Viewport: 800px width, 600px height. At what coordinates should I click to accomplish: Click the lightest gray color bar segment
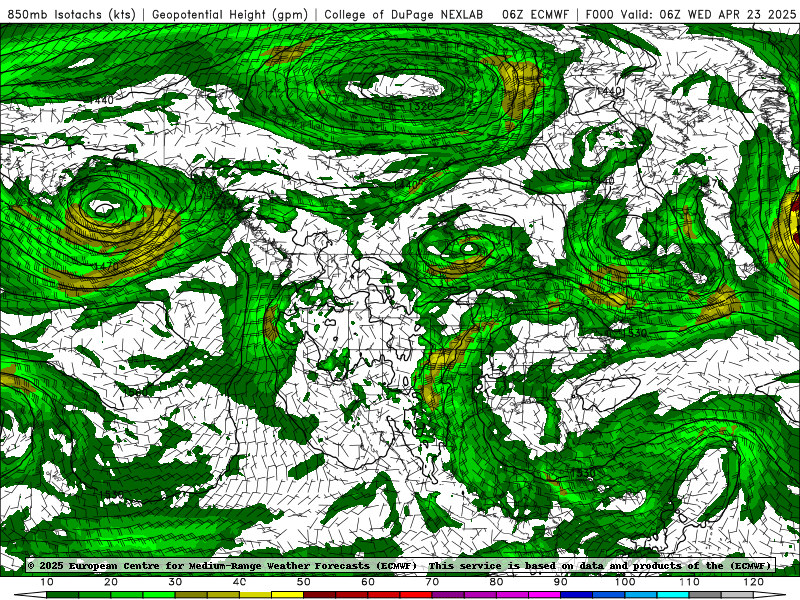click(x=737, y=595)
